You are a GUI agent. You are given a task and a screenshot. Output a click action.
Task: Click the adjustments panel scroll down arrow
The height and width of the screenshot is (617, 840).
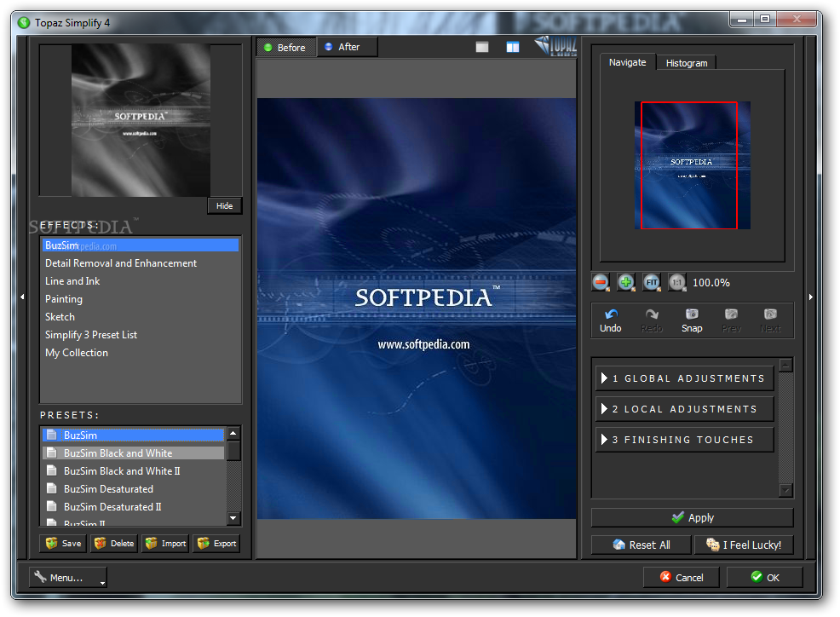point(785,490)
